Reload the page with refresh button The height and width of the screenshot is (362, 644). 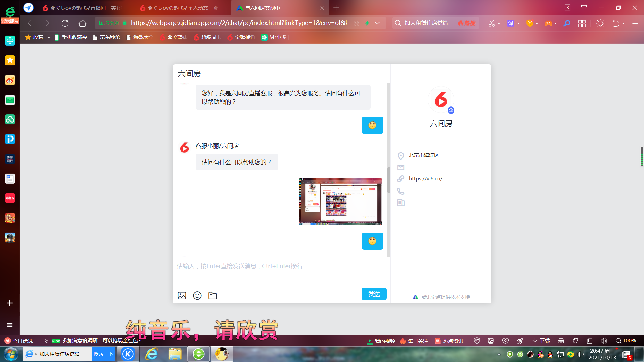tap(65, 23)
